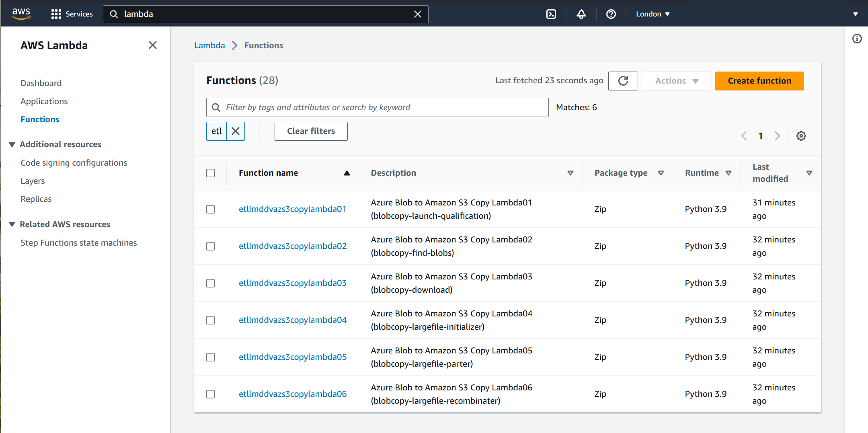This screenshot has height=433, width=868.
Task: Expand the Actions dropdown
Action: tap(676, 81)
